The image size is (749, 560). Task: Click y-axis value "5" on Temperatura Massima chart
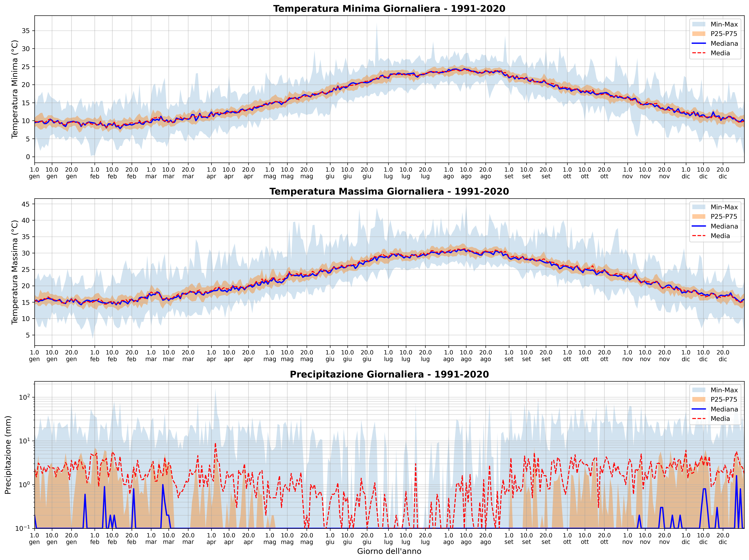point(28,335)
